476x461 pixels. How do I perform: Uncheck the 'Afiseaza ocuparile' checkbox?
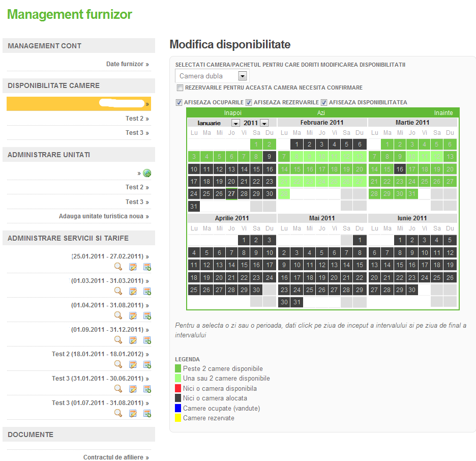[x=179, y=102]
